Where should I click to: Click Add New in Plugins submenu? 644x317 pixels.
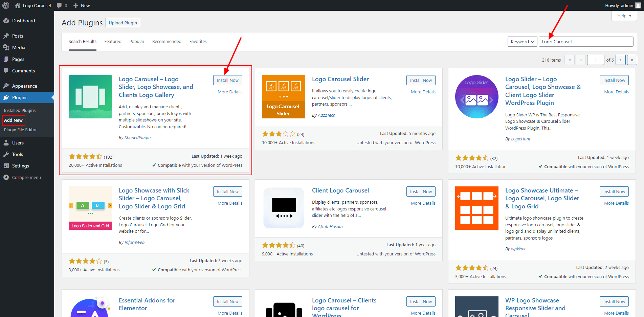(x=13, y=120)
